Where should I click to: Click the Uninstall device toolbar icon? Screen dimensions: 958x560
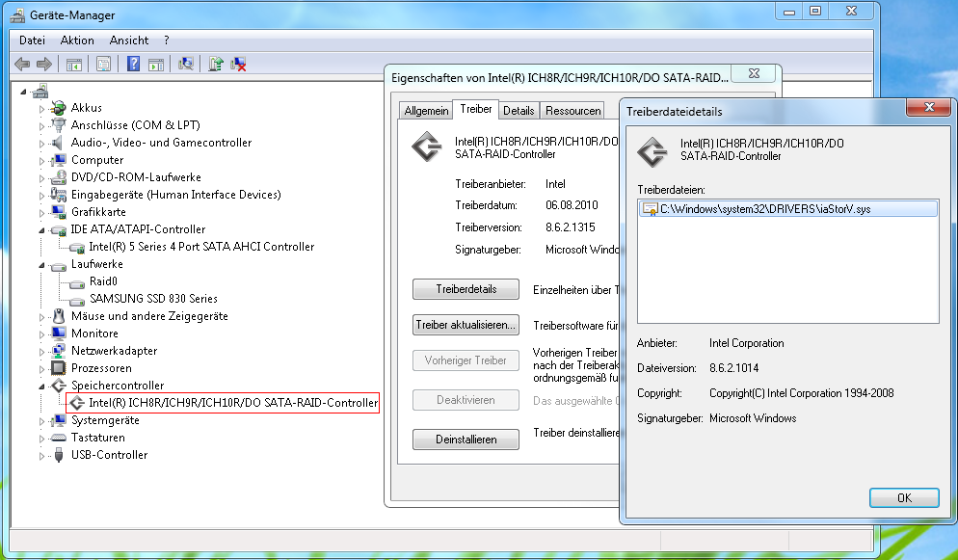pos(238,64)
